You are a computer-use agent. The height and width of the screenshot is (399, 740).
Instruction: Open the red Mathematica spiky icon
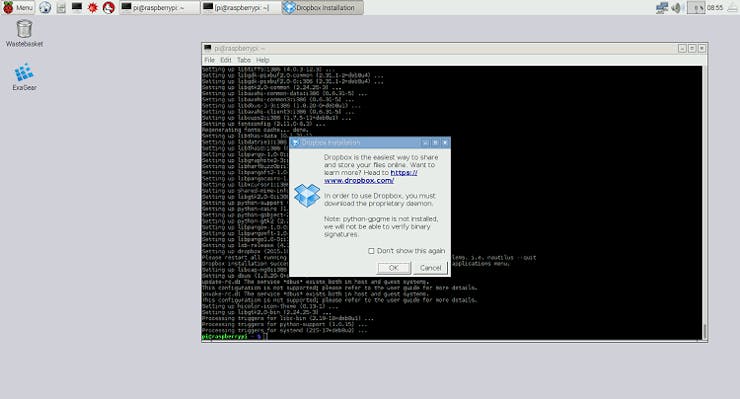coord(92,8)
